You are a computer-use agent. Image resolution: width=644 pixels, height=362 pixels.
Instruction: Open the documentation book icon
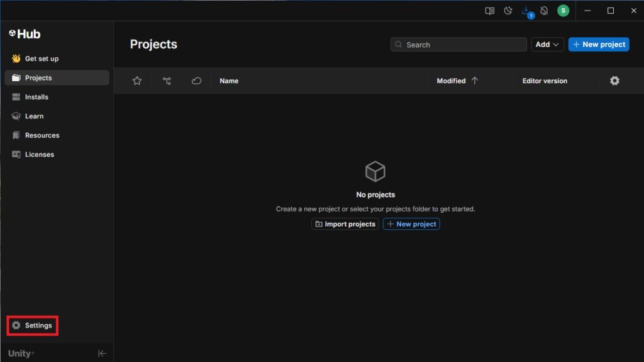[x=489, y=11]
